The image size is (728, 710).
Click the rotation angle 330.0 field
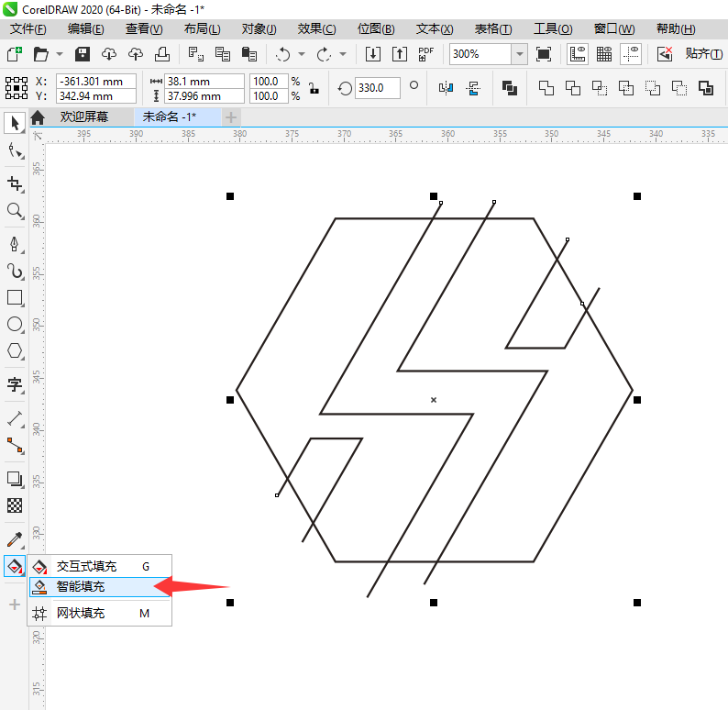click(x=378, y=88)
